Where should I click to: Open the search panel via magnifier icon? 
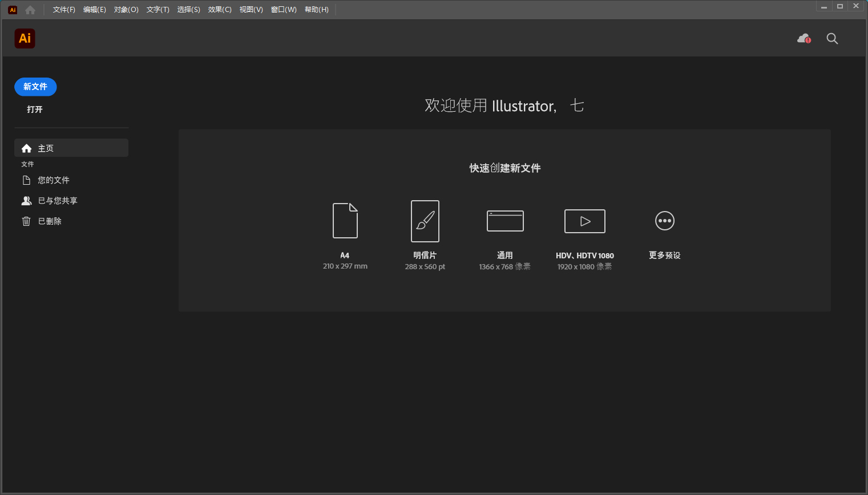point(831,38)
